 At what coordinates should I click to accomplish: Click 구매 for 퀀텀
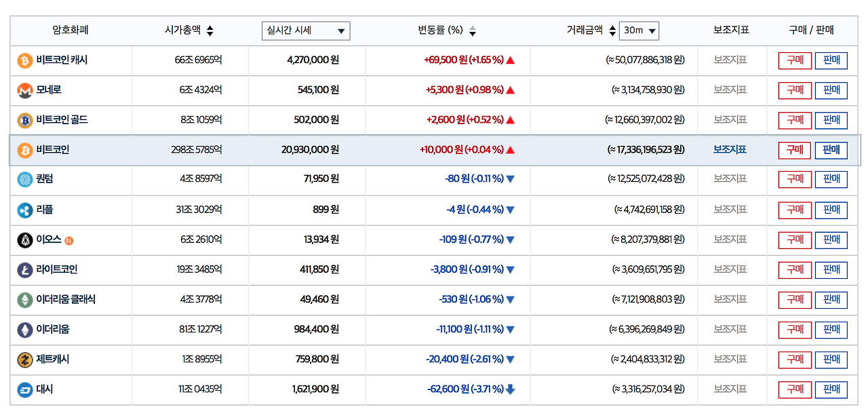(795, 179)
